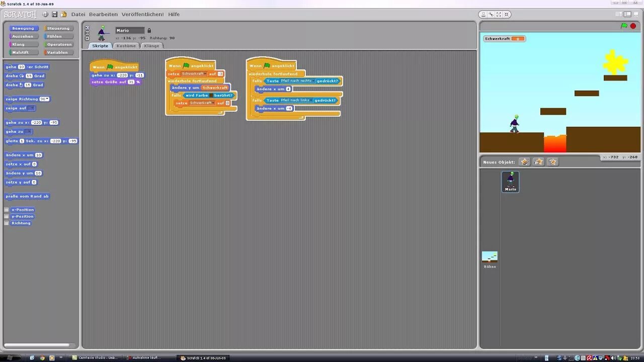Viewport: 644px width, 362px height.
Task: Select the Mario sprite thumbnail
Action: tap(511, 182)
